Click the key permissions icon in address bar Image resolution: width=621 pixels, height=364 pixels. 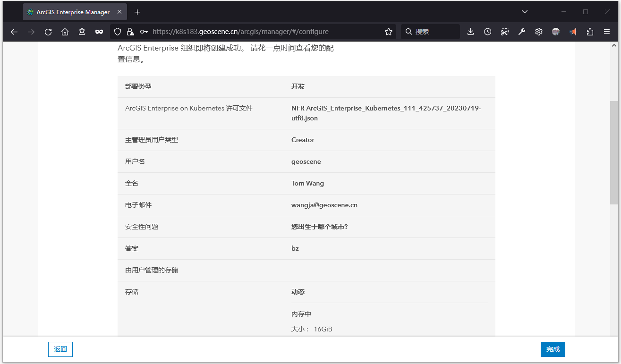pyautogui.click(x=144, y=32)
